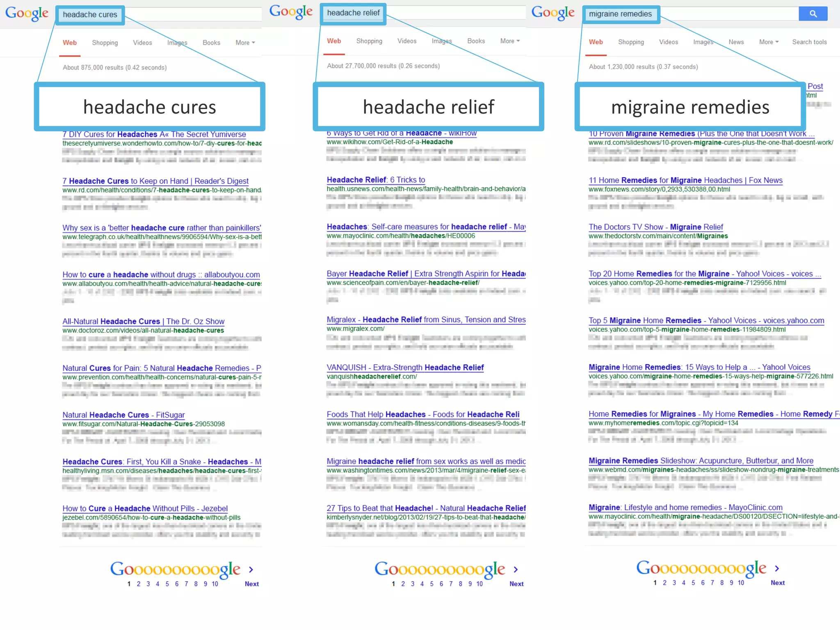This screenshot has height=630, width=840.
Task: Open Foods That Help Headaches result
Action: (x=423, y=414)
